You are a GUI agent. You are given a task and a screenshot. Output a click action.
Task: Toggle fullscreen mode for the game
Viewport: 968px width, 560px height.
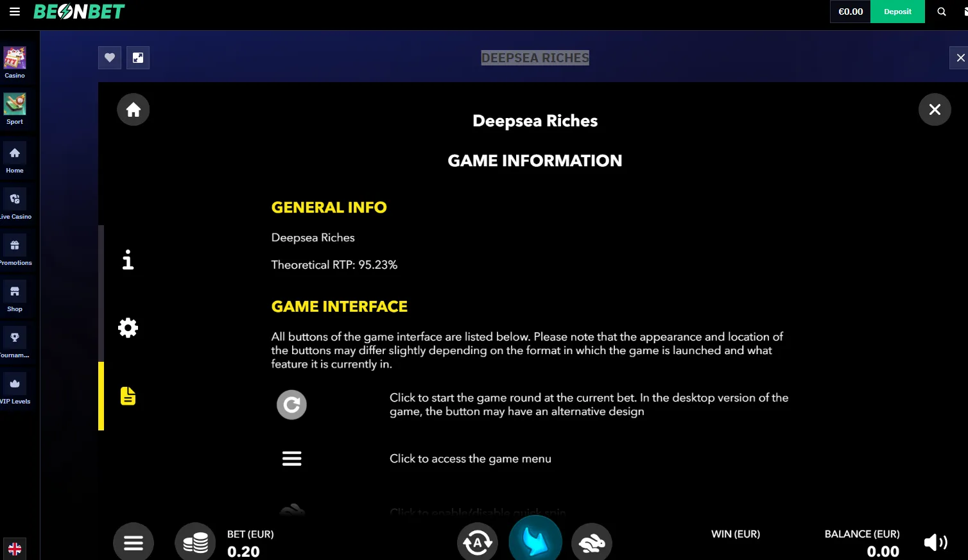pos(138,58)
